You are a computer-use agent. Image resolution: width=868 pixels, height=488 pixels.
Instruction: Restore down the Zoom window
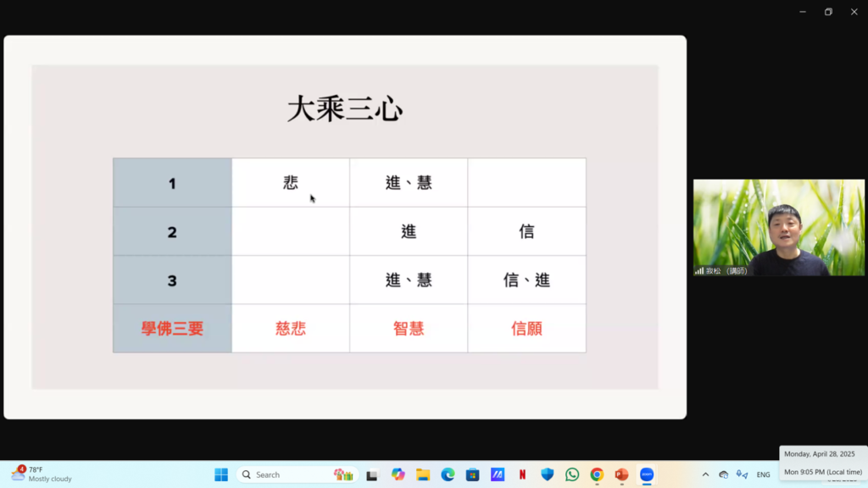[828, 12]
